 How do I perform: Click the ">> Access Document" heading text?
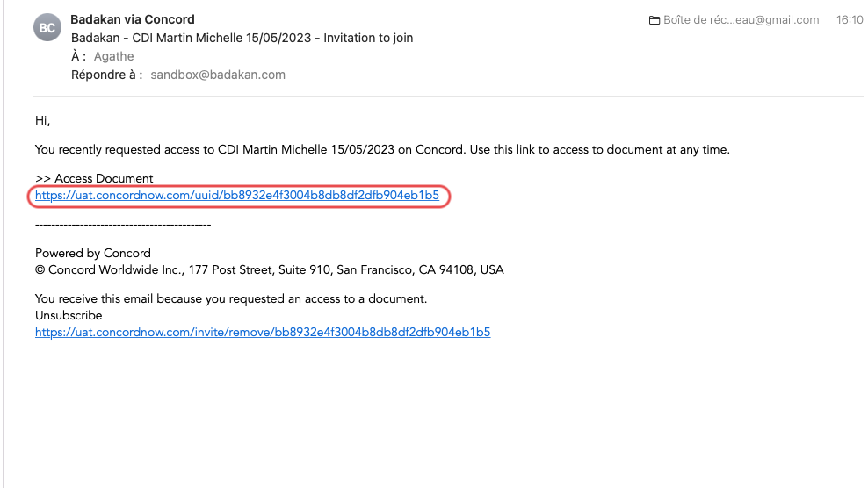pos(93,179)
